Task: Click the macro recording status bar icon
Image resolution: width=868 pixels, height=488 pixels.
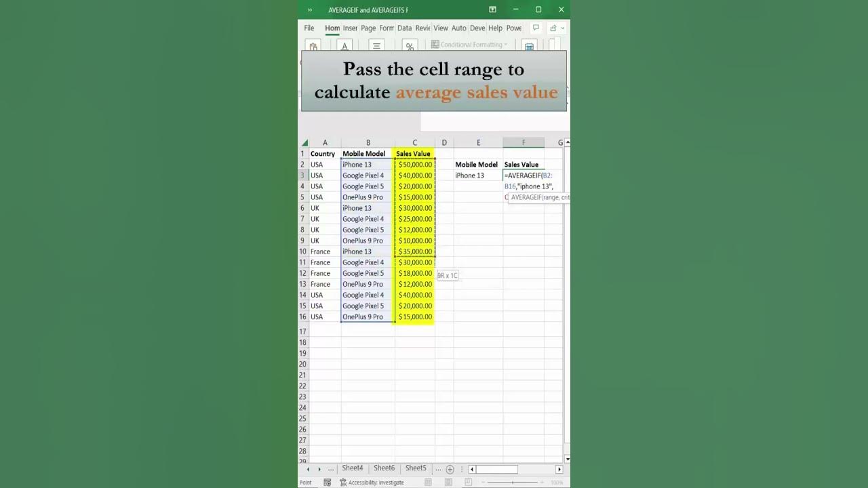Action: (x=328, y=483)
